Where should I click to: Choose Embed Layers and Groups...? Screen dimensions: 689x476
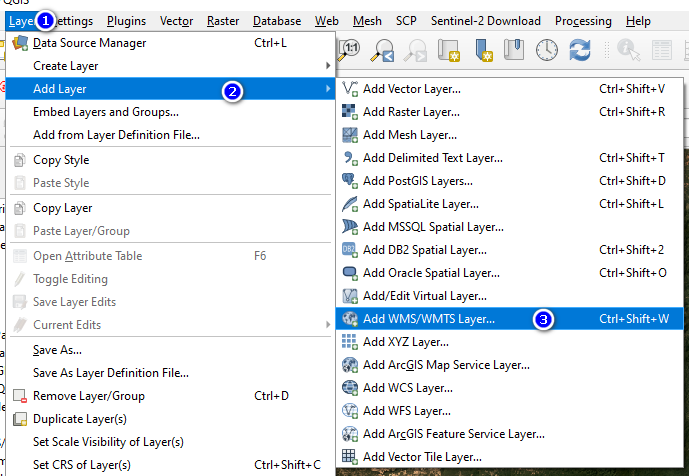click(x=170, y=112)
